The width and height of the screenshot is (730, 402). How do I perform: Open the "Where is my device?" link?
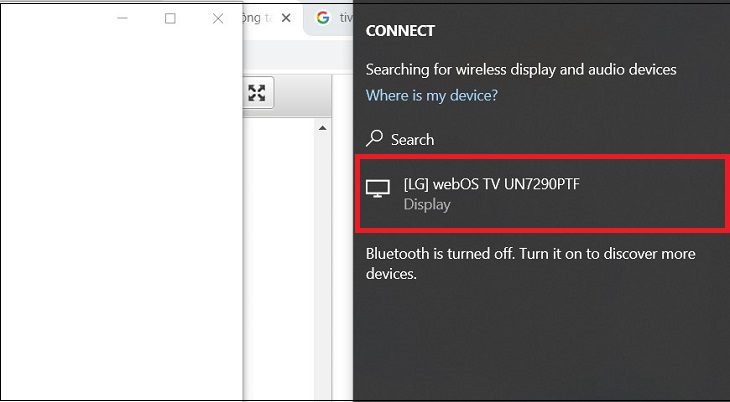(x=431, y=96)
